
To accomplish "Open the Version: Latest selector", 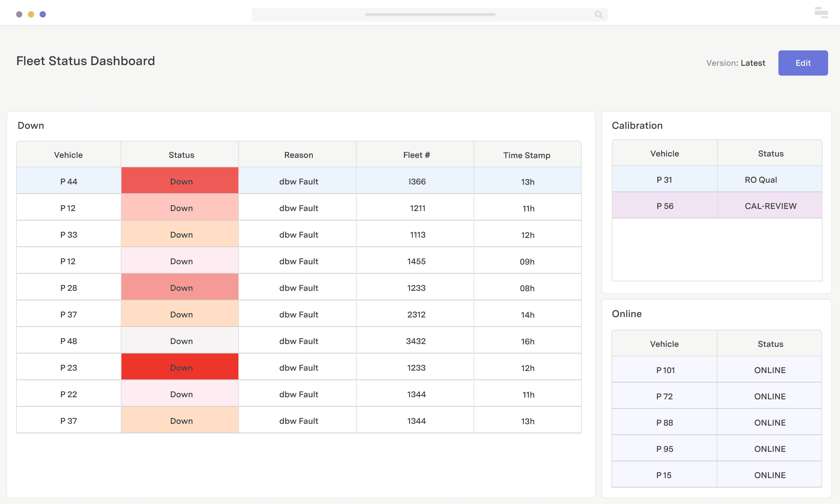I will click(735, 63).
